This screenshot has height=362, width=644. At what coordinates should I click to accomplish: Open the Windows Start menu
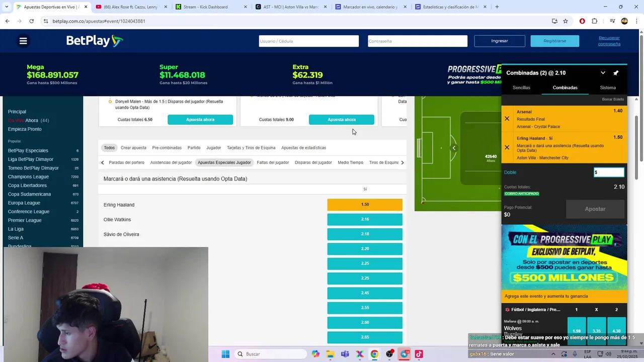(225, 354)
